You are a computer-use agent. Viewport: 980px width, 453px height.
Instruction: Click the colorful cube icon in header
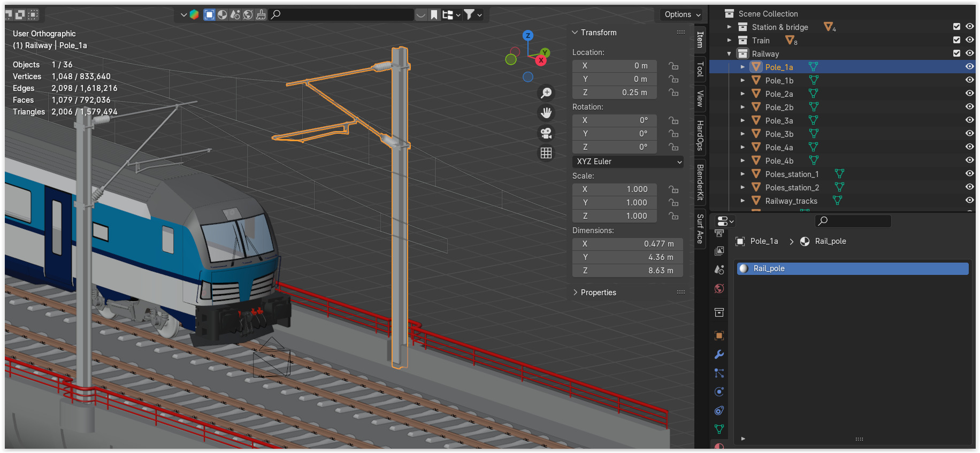(194, 14)
